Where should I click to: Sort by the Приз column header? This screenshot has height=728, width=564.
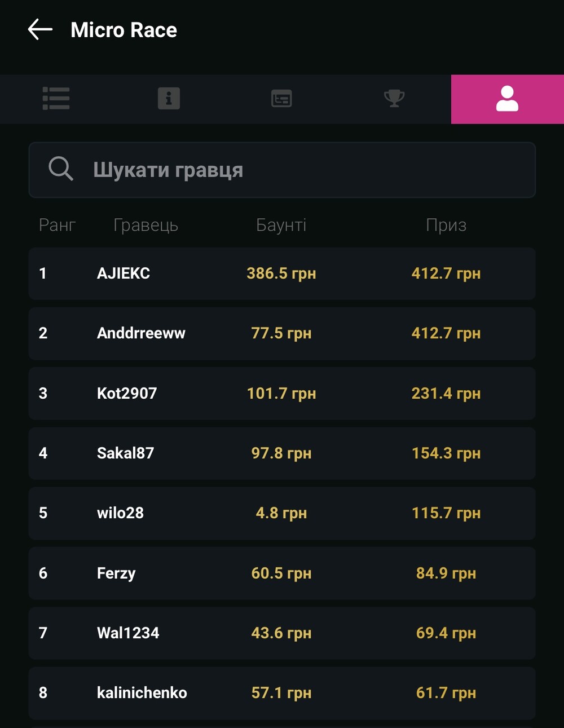(446, 225)
